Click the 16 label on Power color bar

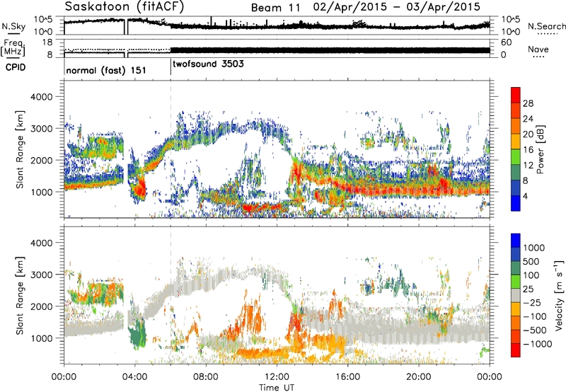point(528,150)
